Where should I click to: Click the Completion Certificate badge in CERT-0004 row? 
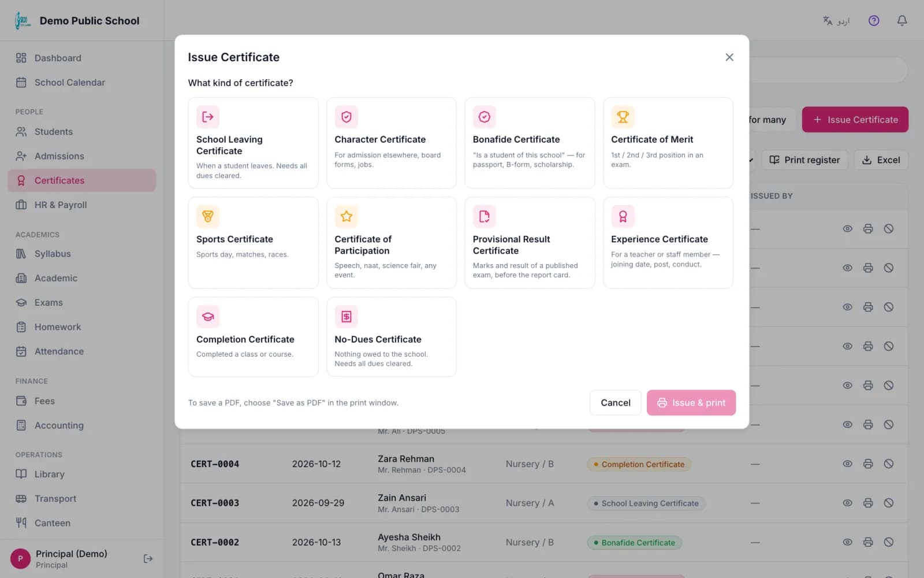tap(639, 464)
